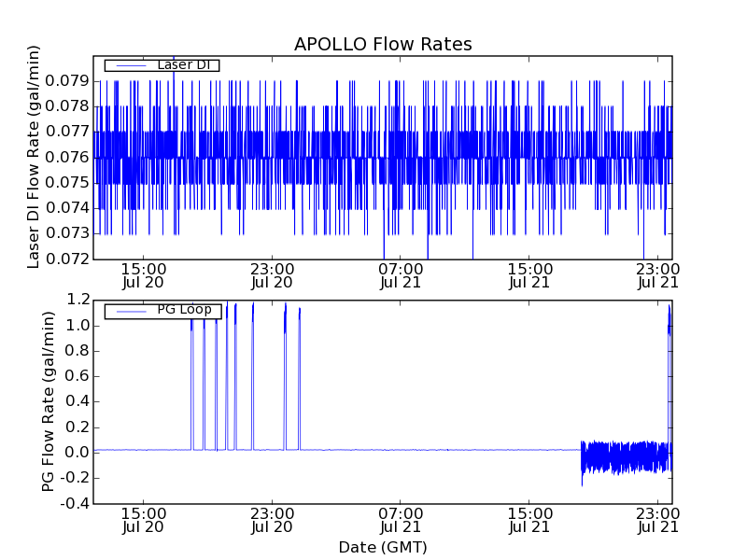This screenshot has width=747, height=560.
Task: Click the -0.4 tick on PG Flow axis
Action: 75,503
